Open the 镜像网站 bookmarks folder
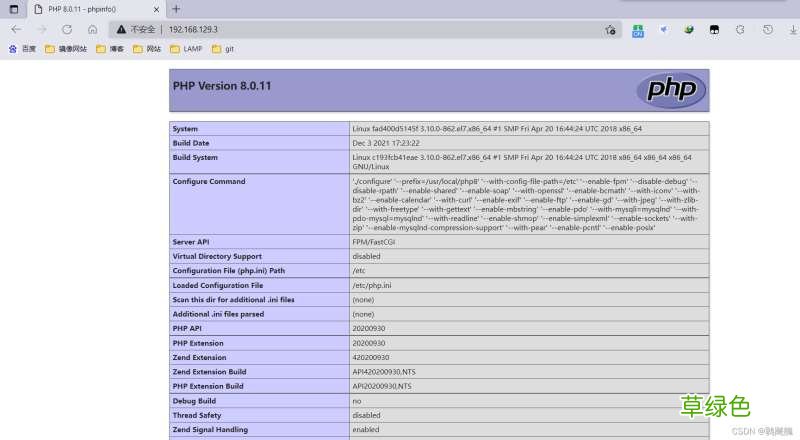This screenshot has height=440, width=800. click(66, 49)
